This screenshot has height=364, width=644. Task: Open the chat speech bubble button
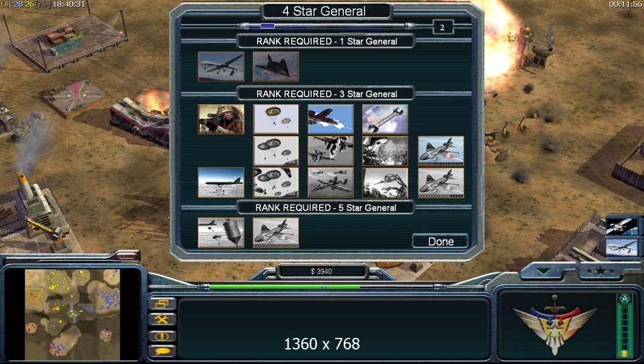(162, 351)
